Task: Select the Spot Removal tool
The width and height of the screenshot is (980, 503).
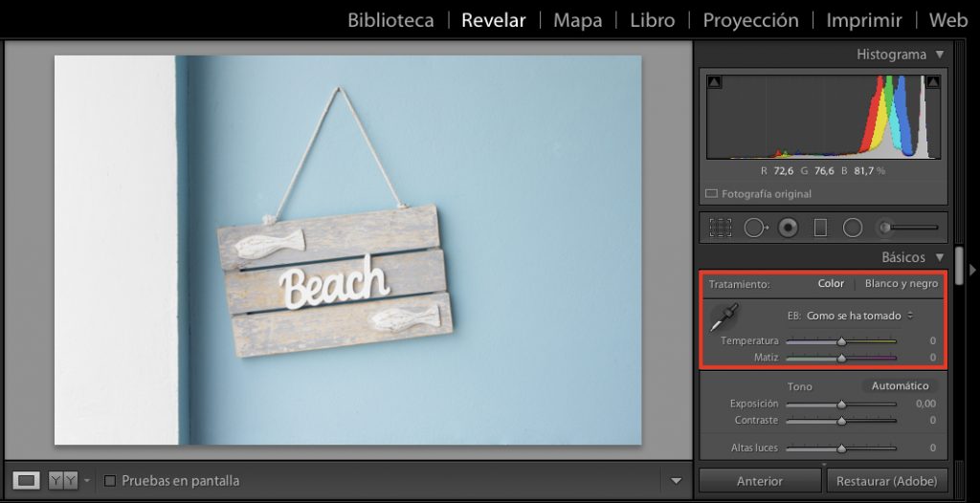Action: (x=755, y=228)
